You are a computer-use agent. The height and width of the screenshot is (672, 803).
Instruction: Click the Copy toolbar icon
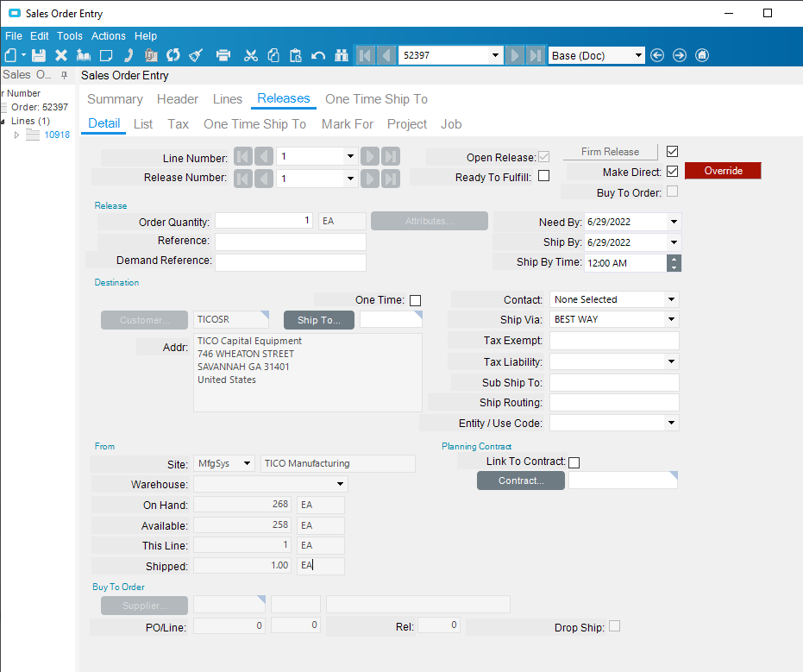(273, 55)
